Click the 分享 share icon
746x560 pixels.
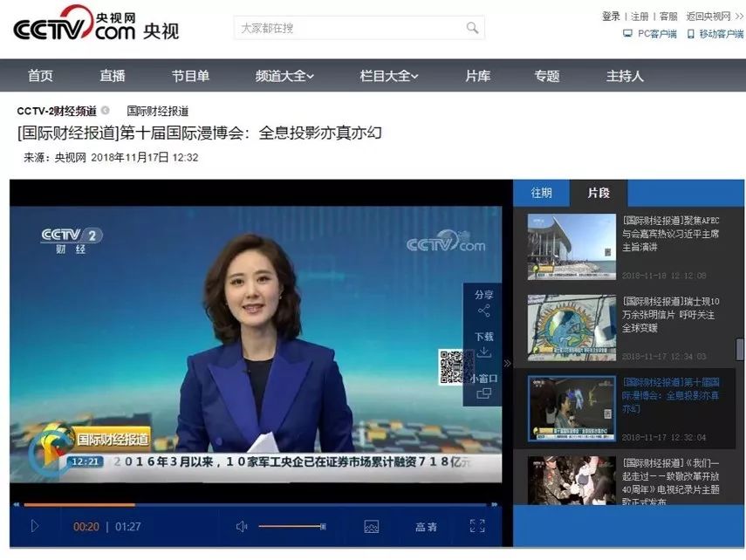coord(484,311)
